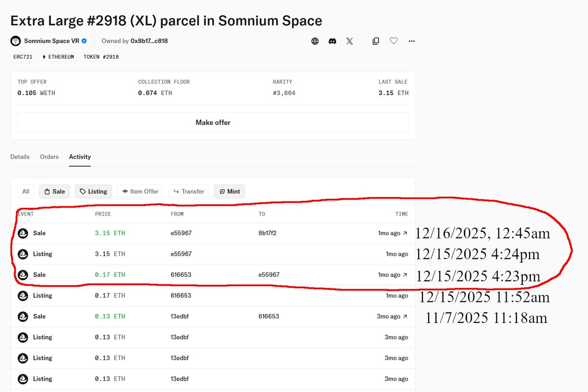588x392 pixels.
Task: Open To address 616653 in 0.13 ETH Sale row
Action: pyautogui.click(x=269, y=317)
